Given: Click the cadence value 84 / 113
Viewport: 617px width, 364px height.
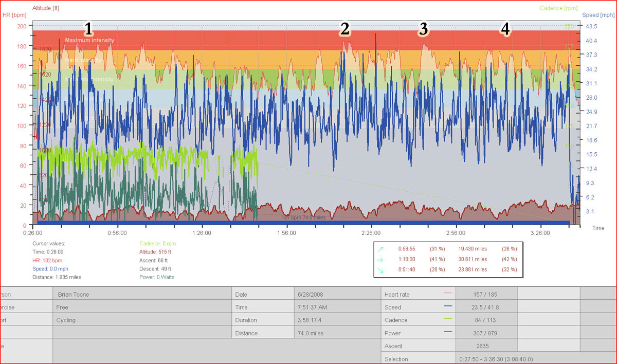Looking at the screenshot, I should pos(486,320).
